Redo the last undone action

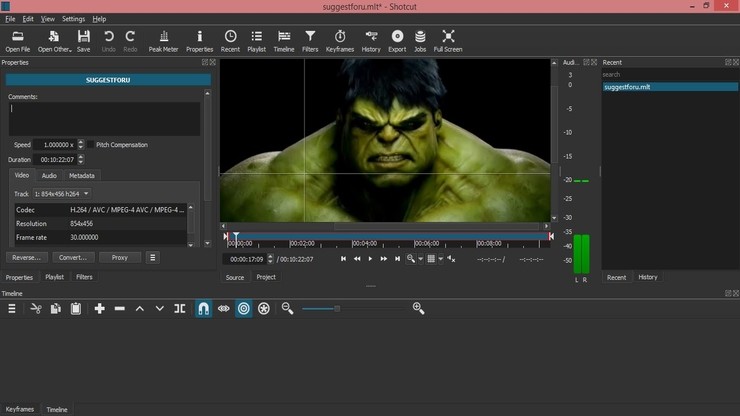pyautogui.click(x=130, y=41)
